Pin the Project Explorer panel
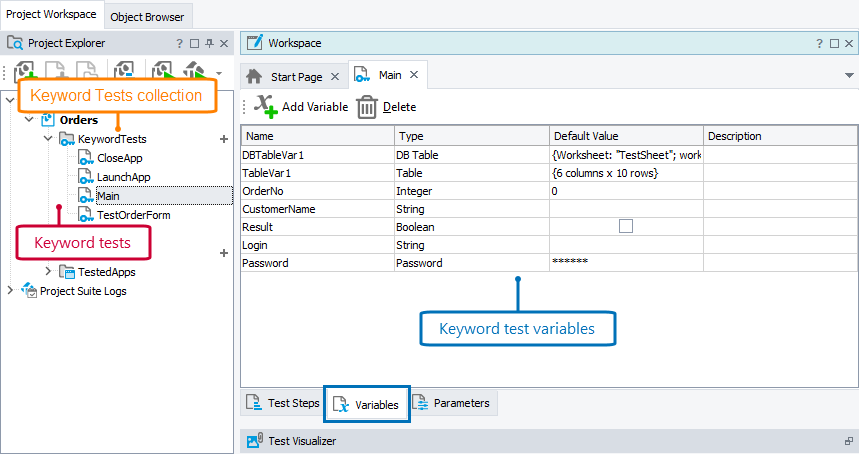This screenshot has height=454, width=859. click(209, 44)
